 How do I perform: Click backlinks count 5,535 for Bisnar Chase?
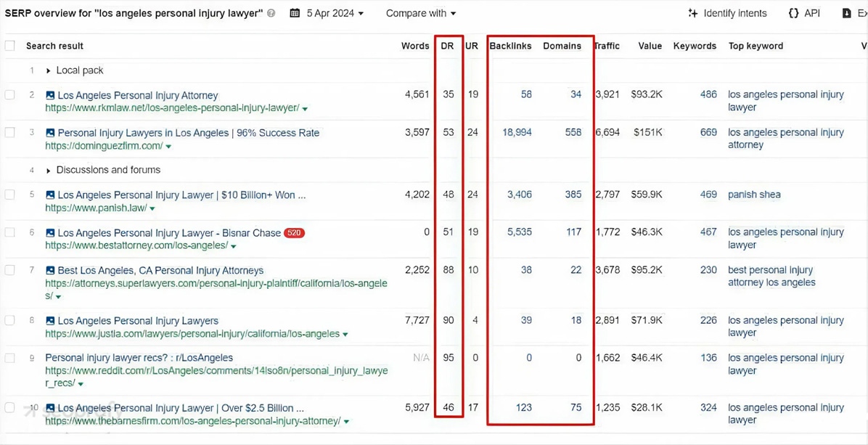click(520, 232)
